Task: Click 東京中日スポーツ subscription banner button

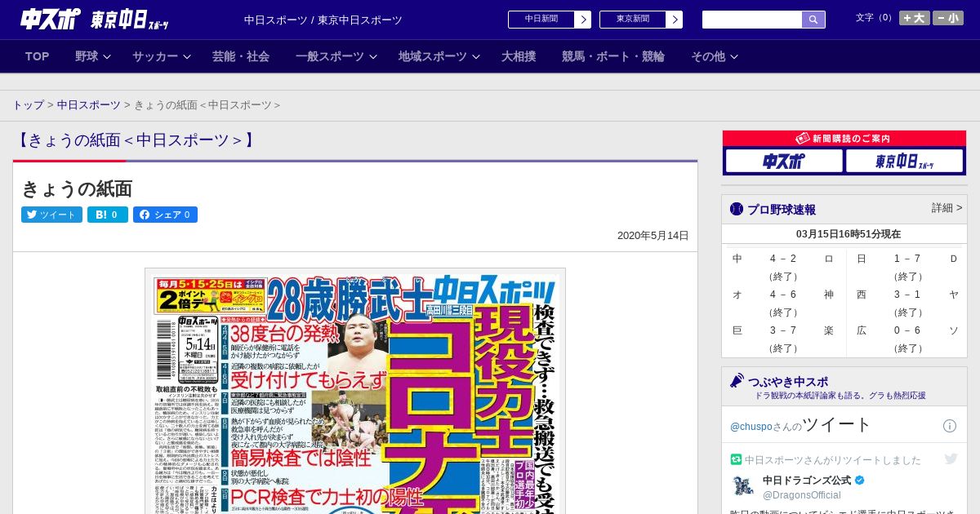Action: [x=905, y=161]
